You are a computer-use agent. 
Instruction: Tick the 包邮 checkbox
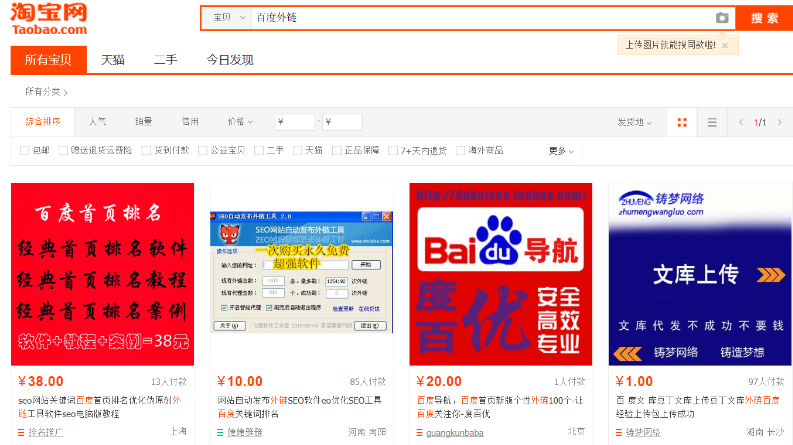24,150
